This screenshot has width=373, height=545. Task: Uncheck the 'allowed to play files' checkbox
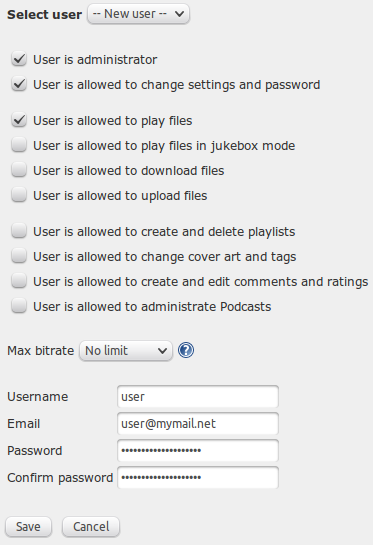point(19,120)
